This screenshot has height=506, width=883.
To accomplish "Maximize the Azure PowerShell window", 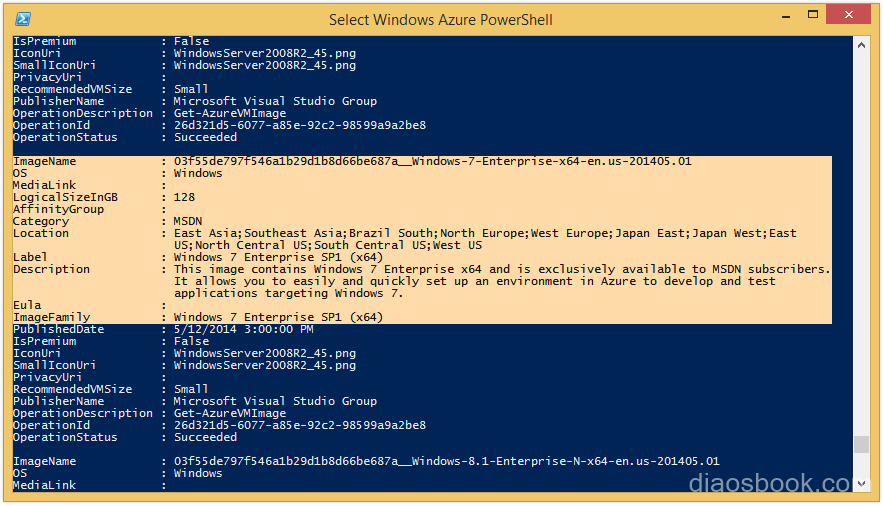I will click(x=813, y=15).
